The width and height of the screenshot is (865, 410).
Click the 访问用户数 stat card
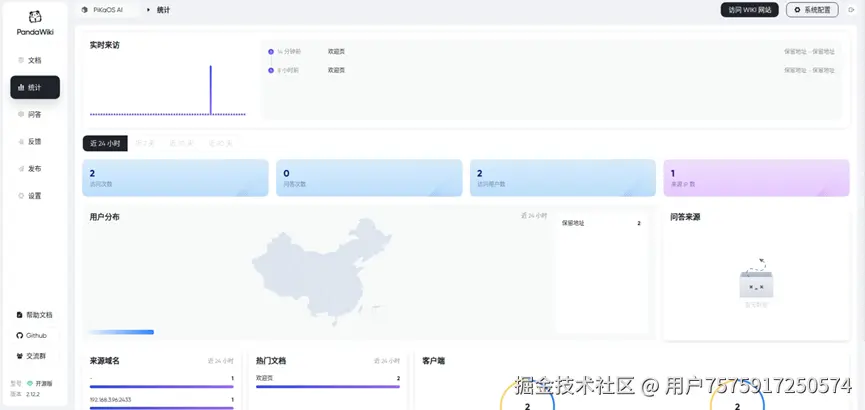[563, 178]
